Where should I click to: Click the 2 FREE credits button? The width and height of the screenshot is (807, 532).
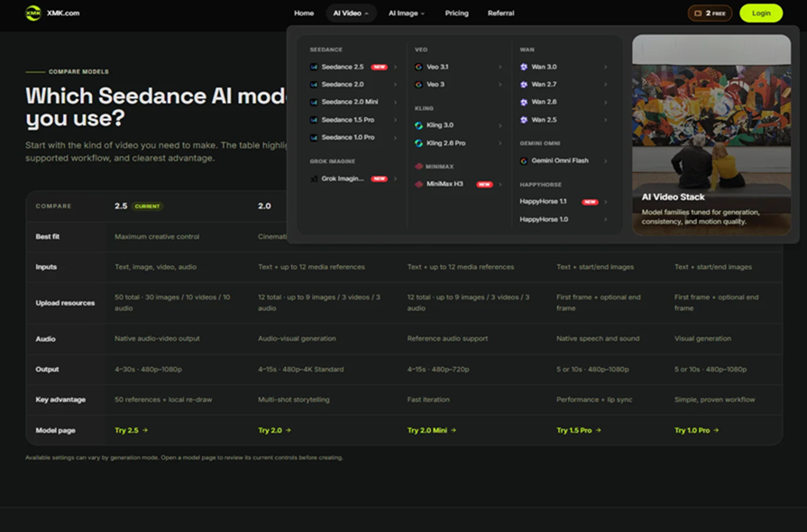click(x=710, y=14)
